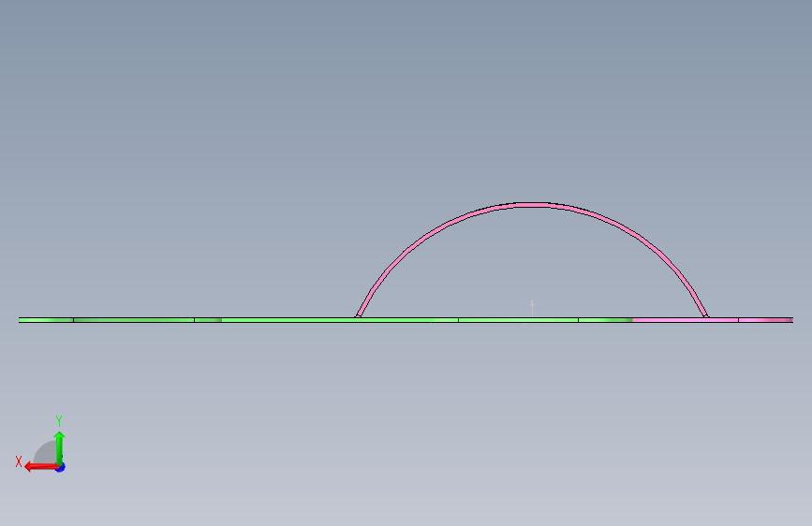Image resolution: width=812 pixels, height=526 pixels.
Task: Click the blue Z axis dot on triad
Action: click(x=61, y=467)
